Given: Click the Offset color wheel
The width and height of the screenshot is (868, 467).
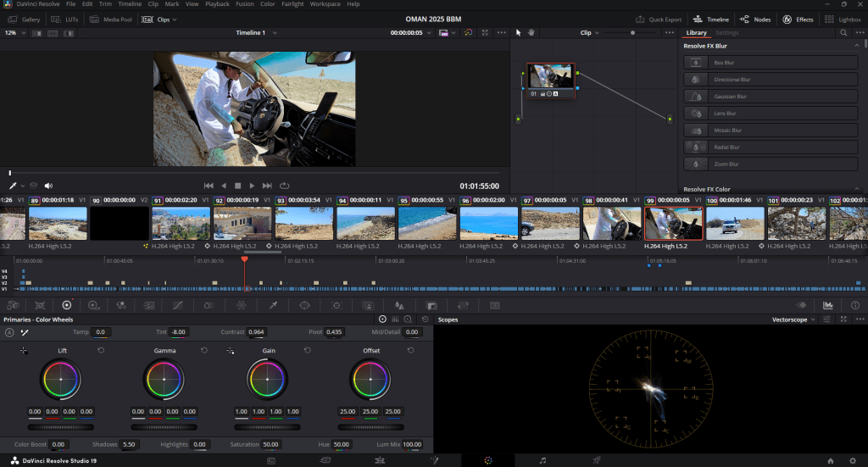Looking at the screenshot, I should tap(370, 380).
